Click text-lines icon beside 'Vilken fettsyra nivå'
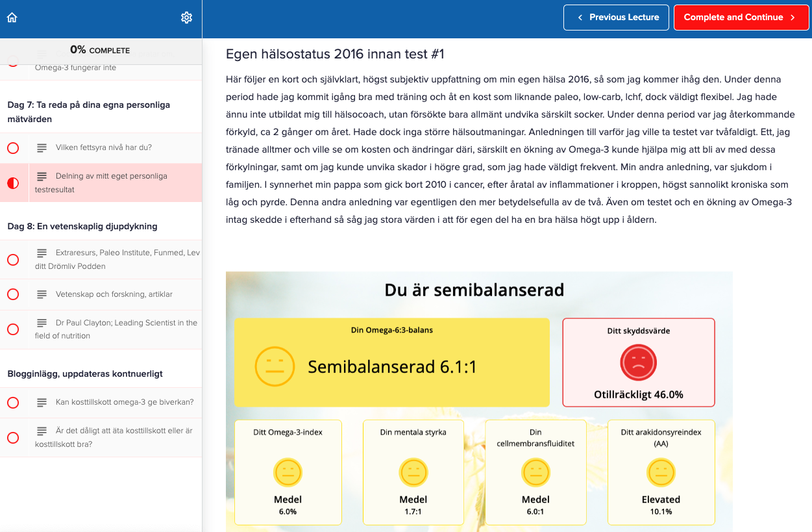The height and width of the screenshot is (532, 812). coord(42,148)
